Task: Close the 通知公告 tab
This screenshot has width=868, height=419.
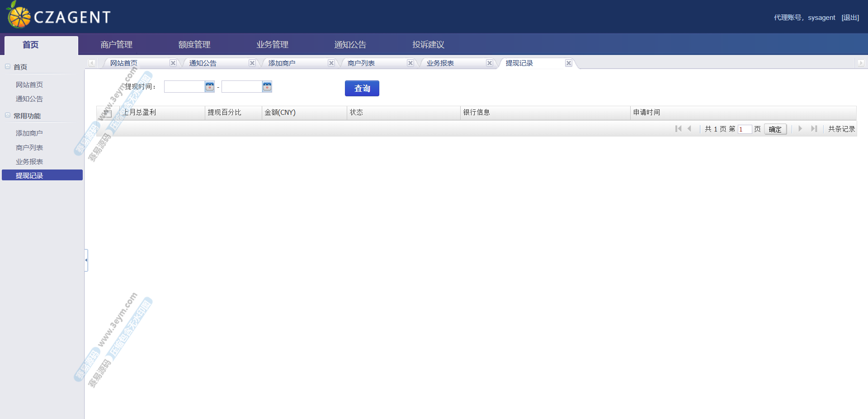Action: (x=252, y=63)
